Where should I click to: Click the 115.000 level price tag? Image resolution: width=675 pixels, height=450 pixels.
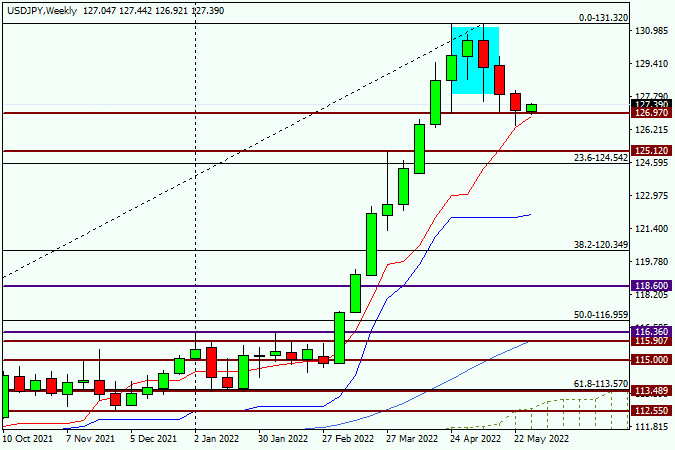pyautogui.click(x=652, y=360)
